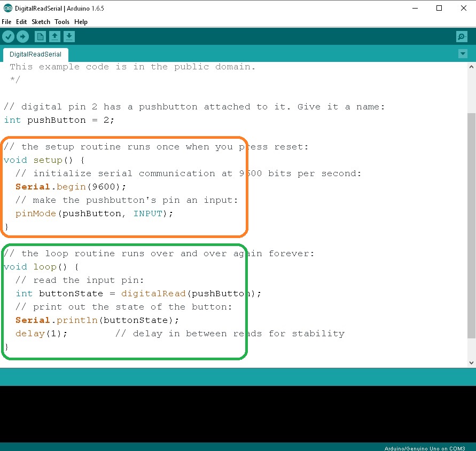The height and width of the screenshot is (451, 476).
Task: Open the Edit menu
Action: 21,22
